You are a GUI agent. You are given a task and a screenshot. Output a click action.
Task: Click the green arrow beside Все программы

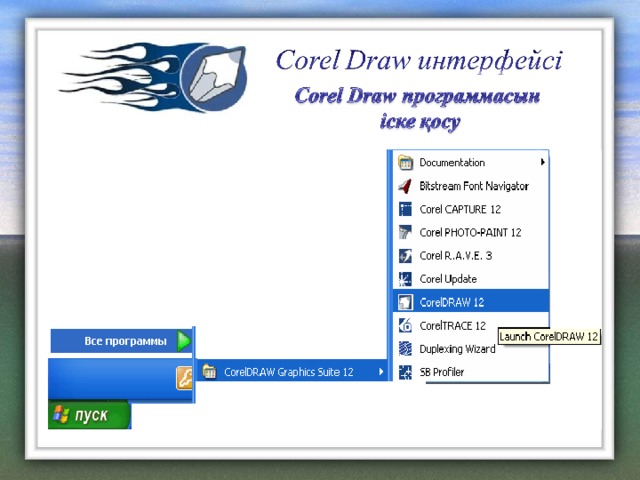coord(184,341)
